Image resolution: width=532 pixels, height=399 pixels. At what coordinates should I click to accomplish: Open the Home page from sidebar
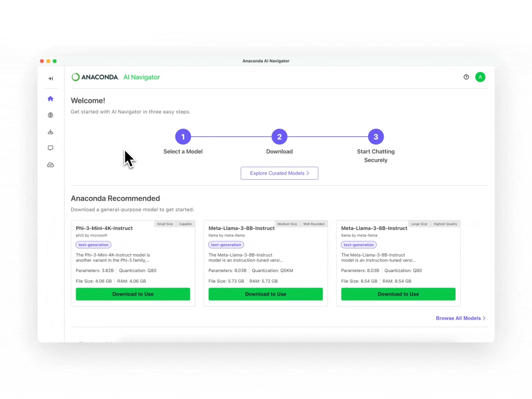coord(51,99)
